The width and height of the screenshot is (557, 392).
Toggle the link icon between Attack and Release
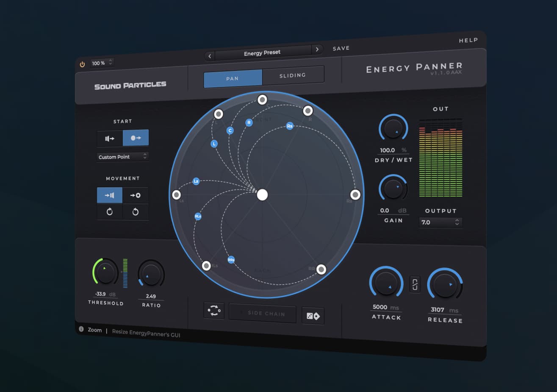[415, 284]
